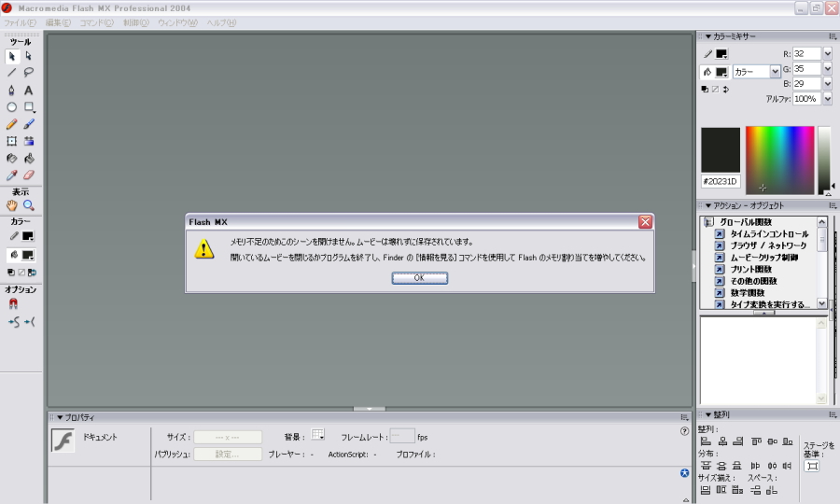Image resolution: width=840 pixels, height=504 pixels.
Task: Click the hex field #20231D
Action: click(721, 181)
